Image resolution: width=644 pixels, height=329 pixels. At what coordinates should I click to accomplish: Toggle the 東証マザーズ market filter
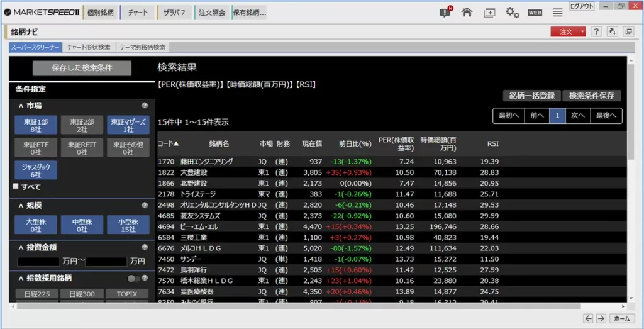[128, 125]
